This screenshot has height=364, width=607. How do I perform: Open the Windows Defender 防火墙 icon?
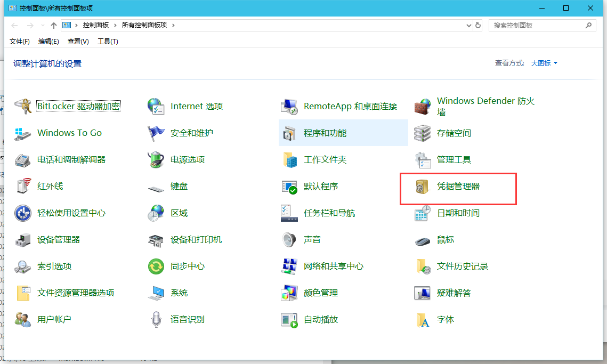coord(423,107)
